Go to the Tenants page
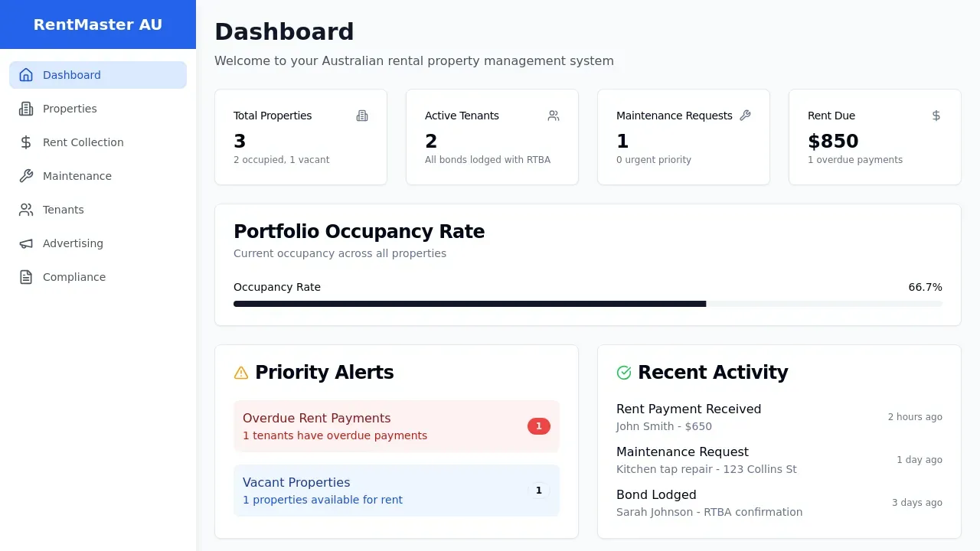 64,210
